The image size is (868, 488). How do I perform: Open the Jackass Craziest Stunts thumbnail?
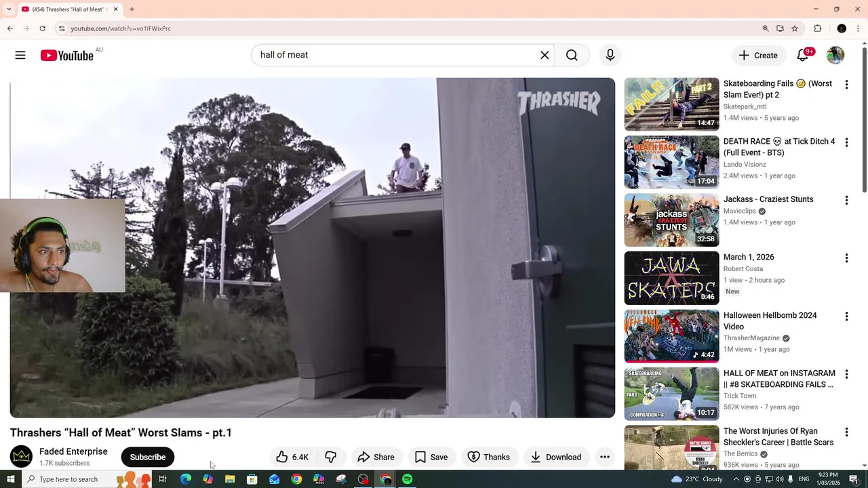(x=671, y=220)
